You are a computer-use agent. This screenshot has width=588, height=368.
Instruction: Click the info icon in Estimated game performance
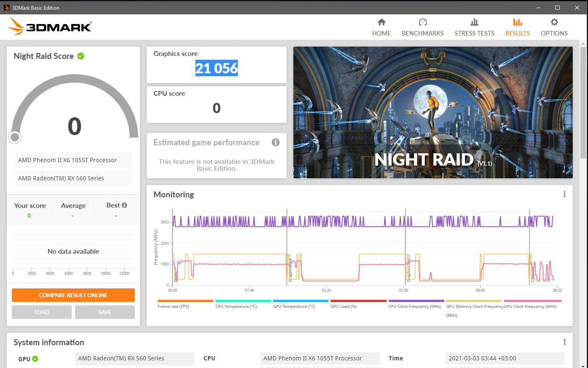pyautogui.click(x=276, y=142)
